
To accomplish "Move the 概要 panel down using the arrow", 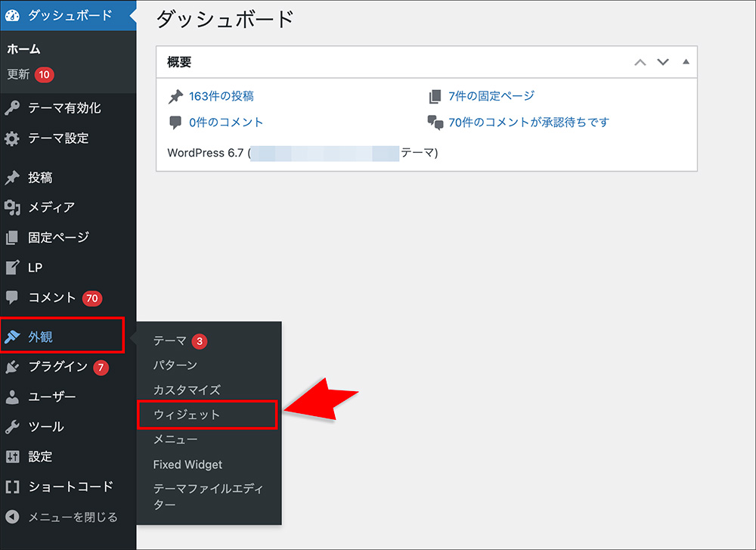I will pyautogui.click(x=663, y=62).
